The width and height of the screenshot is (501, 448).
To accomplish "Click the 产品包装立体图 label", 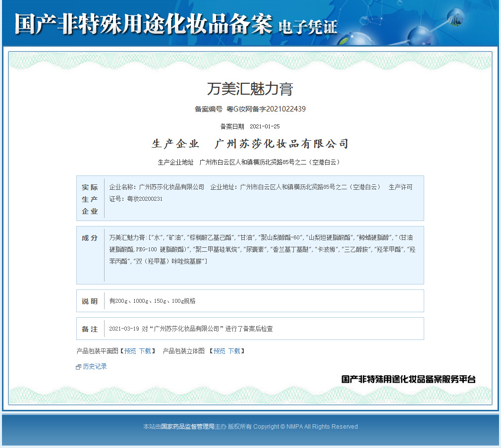I will click(x=183, y=351).
